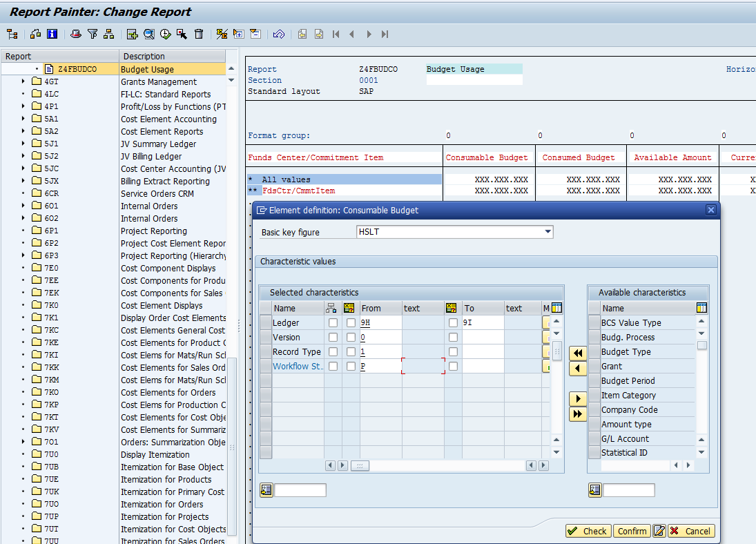Open column configuration for Selected characteristics table

pos(557,308)
